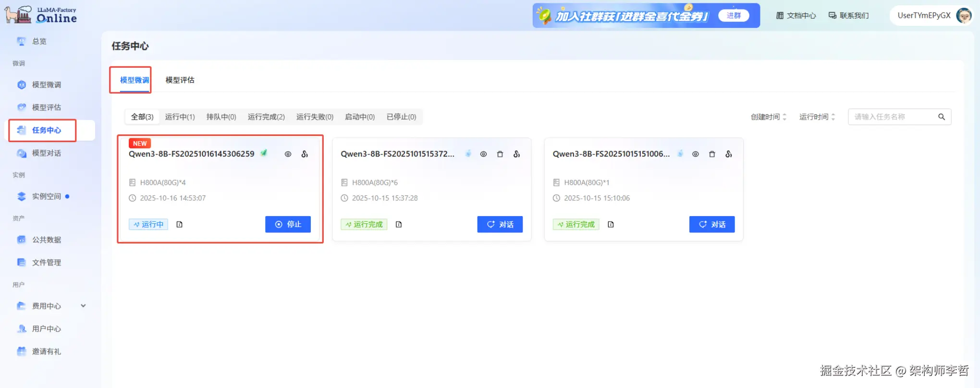Click the eye icon on the H800A(80G)*1 task card
This screenshot has height=388, width=980.
point(695,154)
